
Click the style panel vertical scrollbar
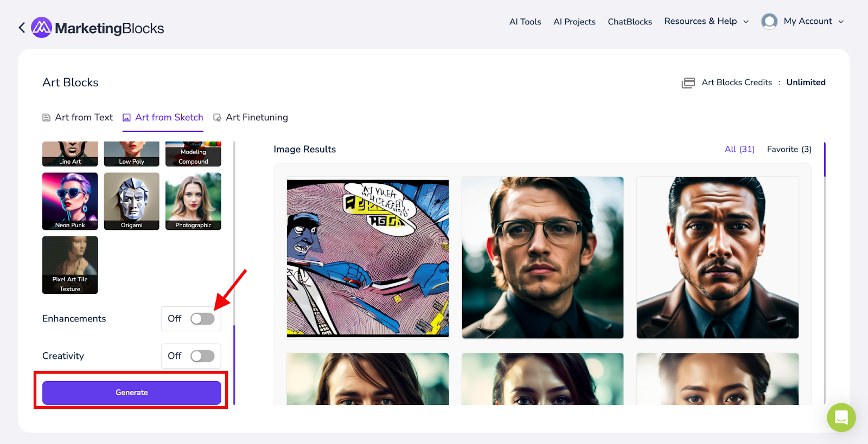click(x=234, y=365)
